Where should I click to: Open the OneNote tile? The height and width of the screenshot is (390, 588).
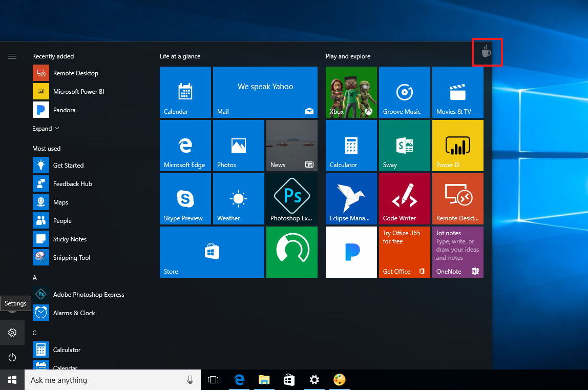pos(457,252)
